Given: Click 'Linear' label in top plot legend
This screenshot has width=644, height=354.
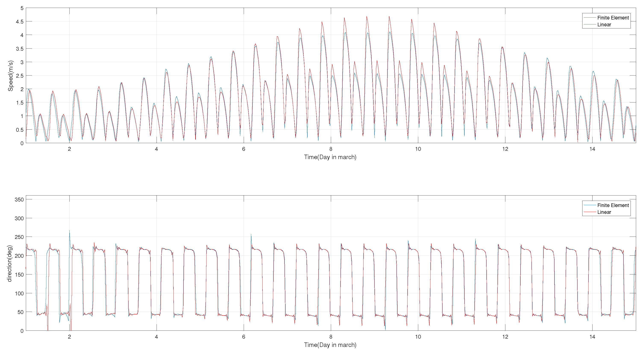Looking at the screenshot, I should [604, 25].
